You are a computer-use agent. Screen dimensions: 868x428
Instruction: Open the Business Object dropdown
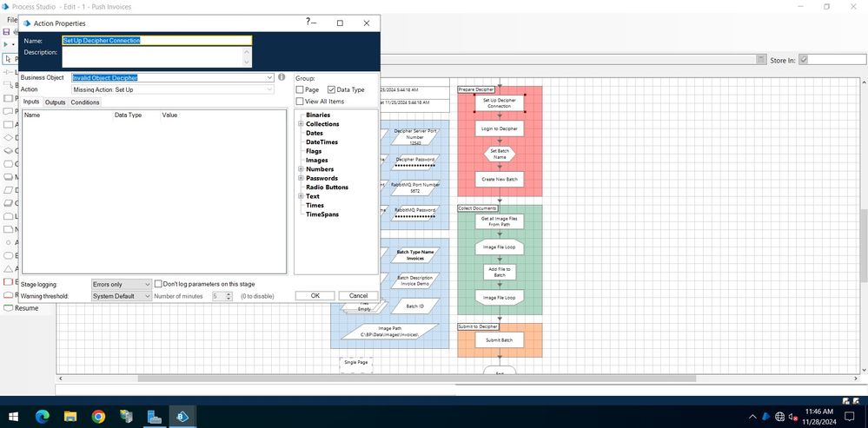pos(270,77)
